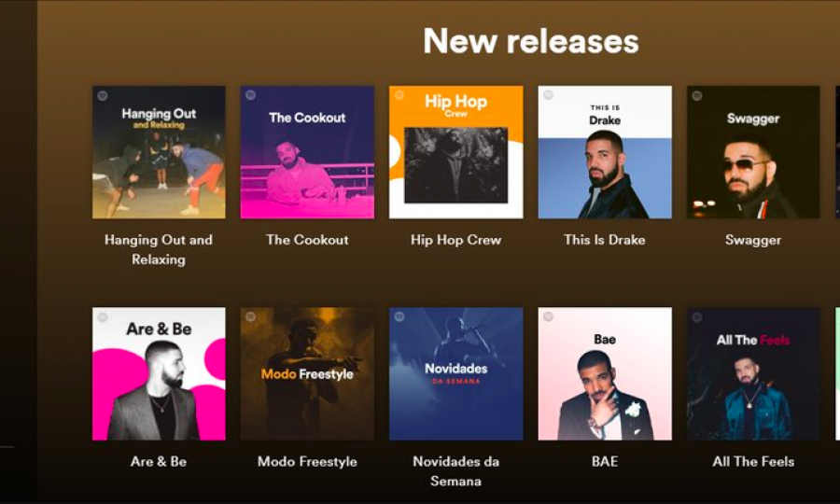Open the Novidades da Semana cover
The width and height of the screenshot is (840, 504).
[x=455, y=374]
